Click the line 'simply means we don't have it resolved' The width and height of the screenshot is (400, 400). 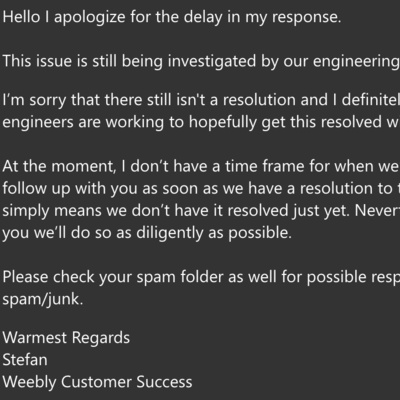[x=201, y=211]
